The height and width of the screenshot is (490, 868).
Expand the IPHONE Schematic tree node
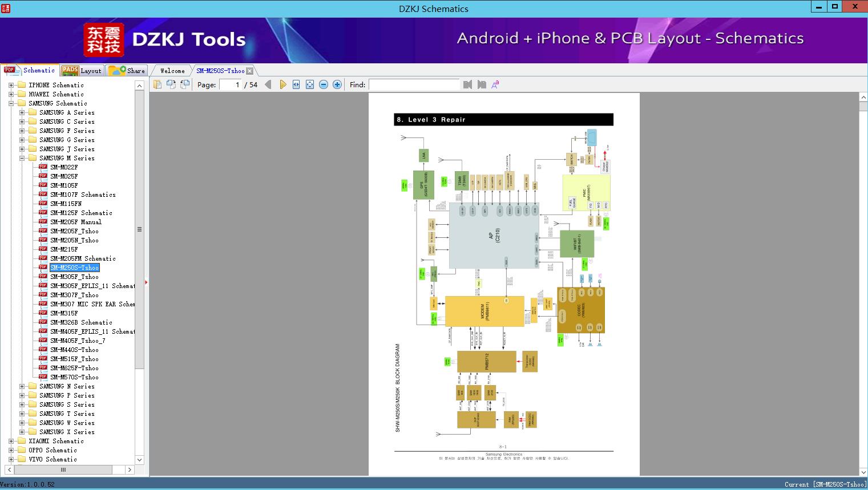pos(11,85)
